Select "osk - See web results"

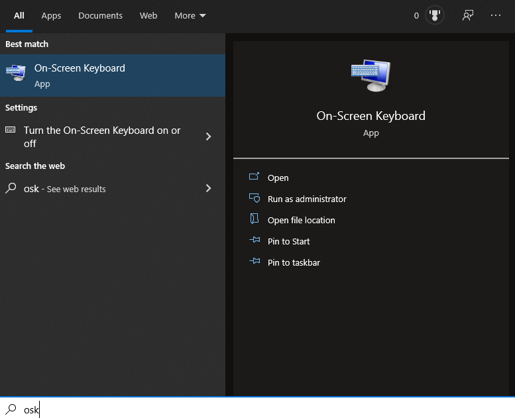pos(65,189)
